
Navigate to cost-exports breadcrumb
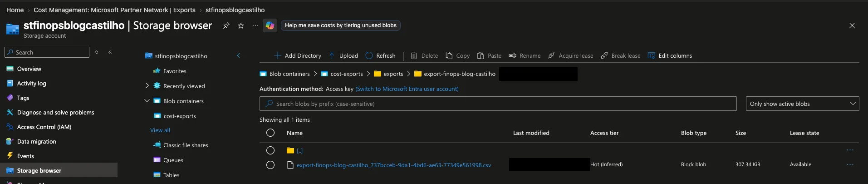(347, 74)
